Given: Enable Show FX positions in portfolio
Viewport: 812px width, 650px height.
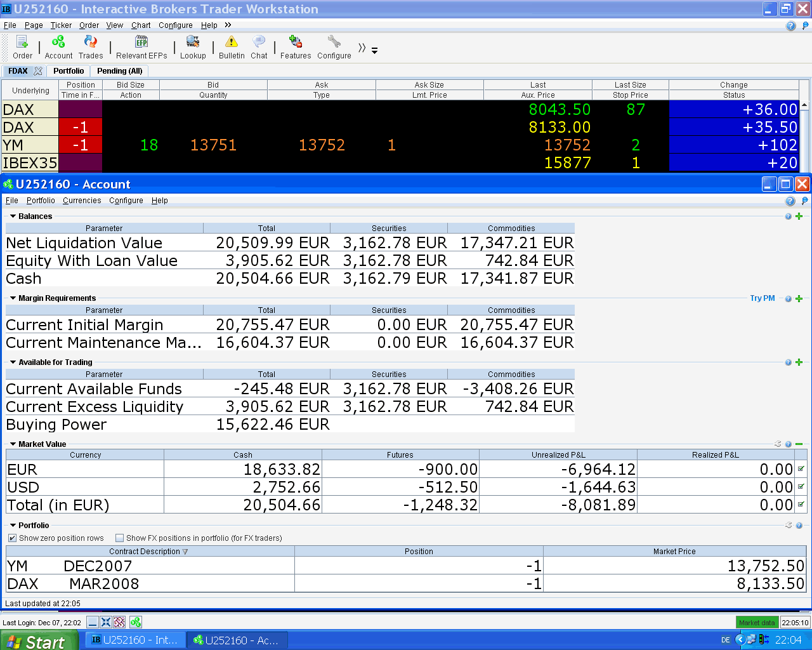Looking at the screenshot, I should (119, 538).
